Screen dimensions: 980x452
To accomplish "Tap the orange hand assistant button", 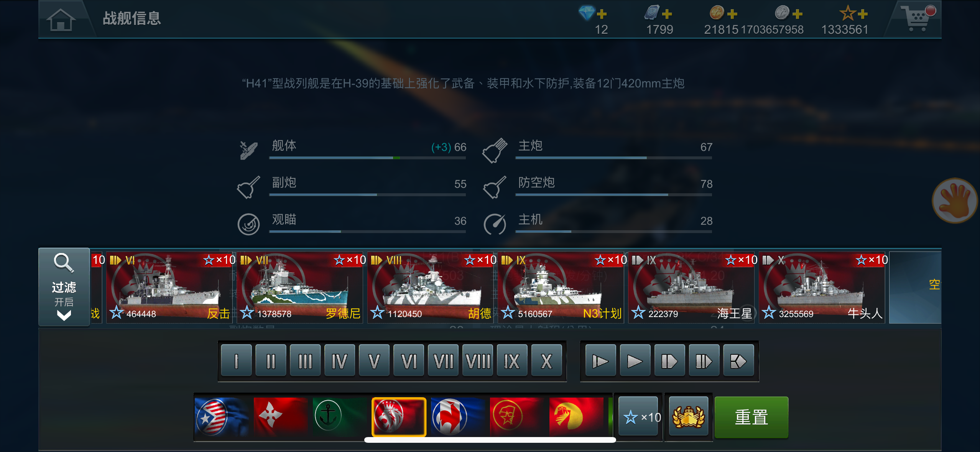I will (x=955, y=200).
